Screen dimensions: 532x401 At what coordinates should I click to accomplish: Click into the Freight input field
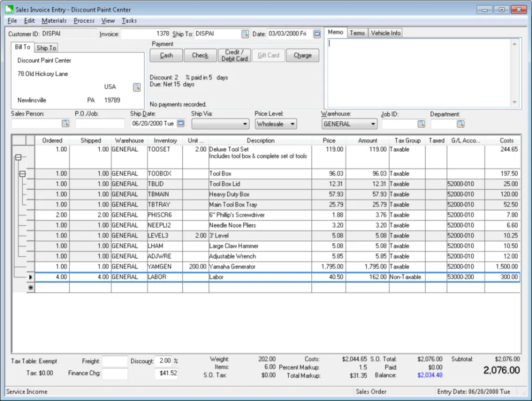pyautogui.click(x=115, y=362)
